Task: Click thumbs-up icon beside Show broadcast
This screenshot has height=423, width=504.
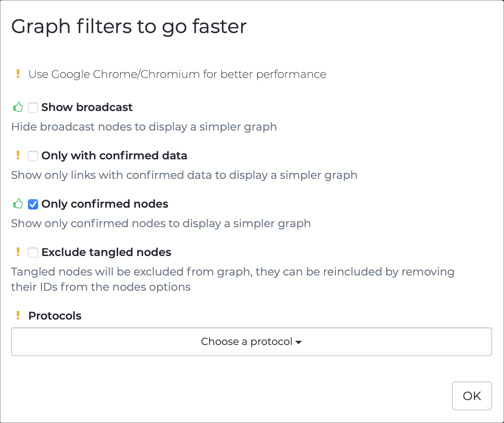Action: click(17, 107)
